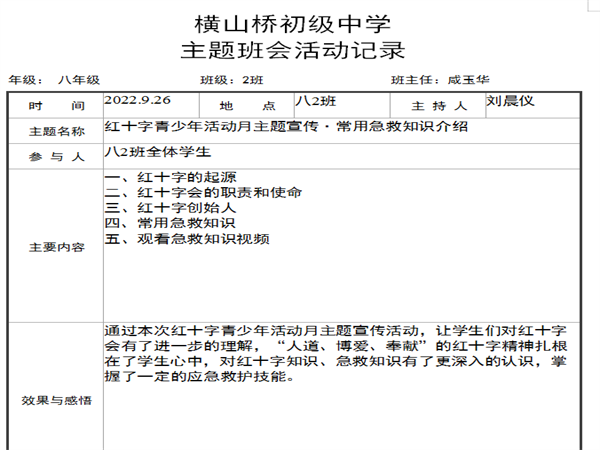Click the line starting 在了学生心中
Image resolution: width=600 pixels, height=450 pixels.
tap(336, 361)
